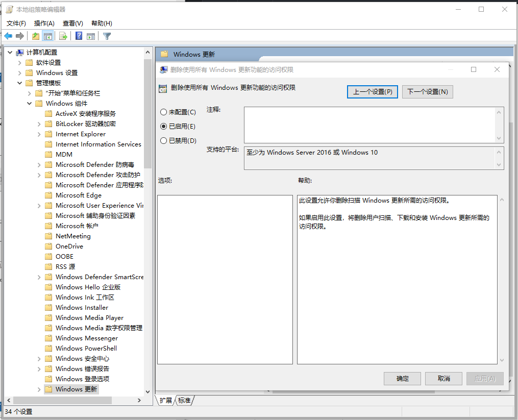Select the Windows PowerShell tree item
This screenshot has width=518, height=420.
coord(86,348)
